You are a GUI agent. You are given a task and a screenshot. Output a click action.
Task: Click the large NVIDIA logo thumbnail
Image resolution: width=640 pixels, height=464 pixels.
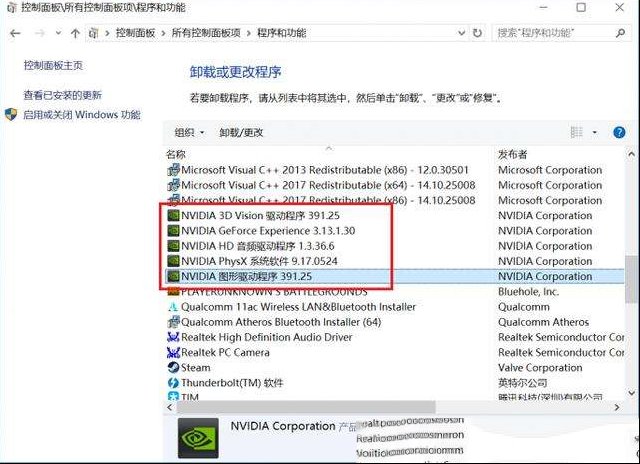point(198,438)
